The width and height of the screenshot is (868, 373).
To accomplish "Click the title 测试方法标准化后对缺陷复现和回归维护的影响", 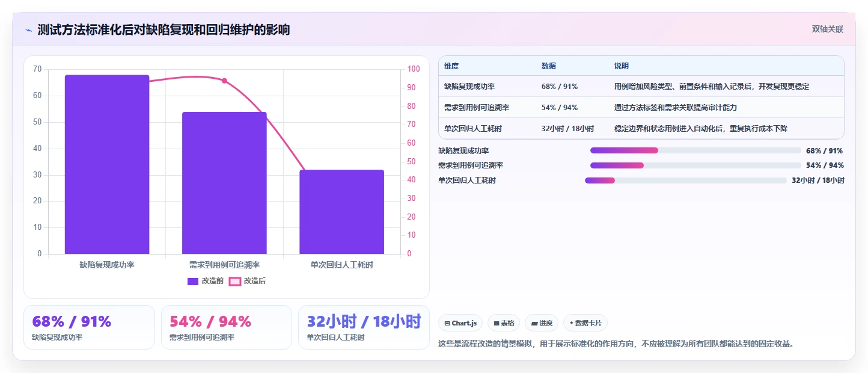I will click(x=164, y=29).
